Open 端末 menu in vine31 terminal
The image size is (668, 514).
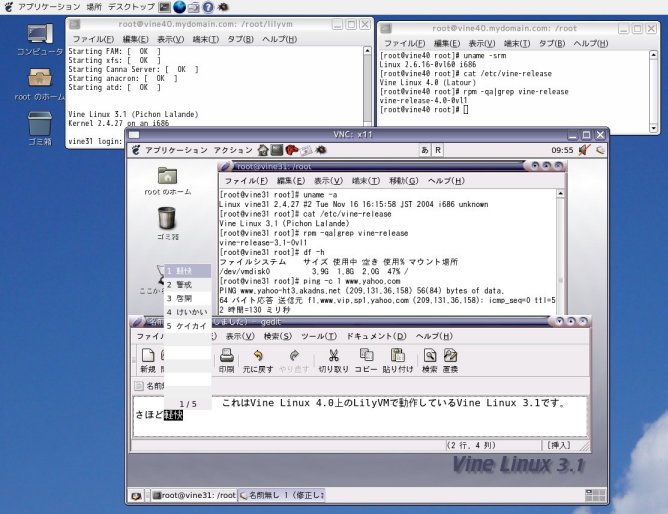click(366, 181)
